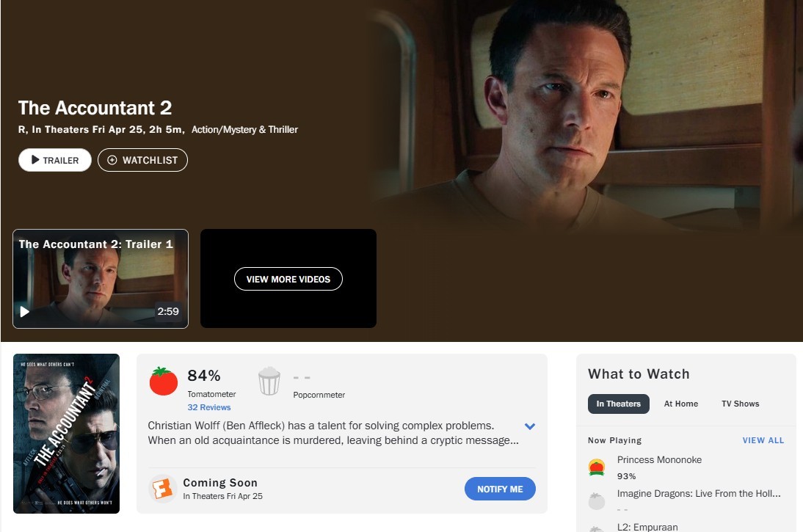The height and width of the screenshot is (532, 803).
Task: Click the NOTIFY ME button
Action: 500,489
